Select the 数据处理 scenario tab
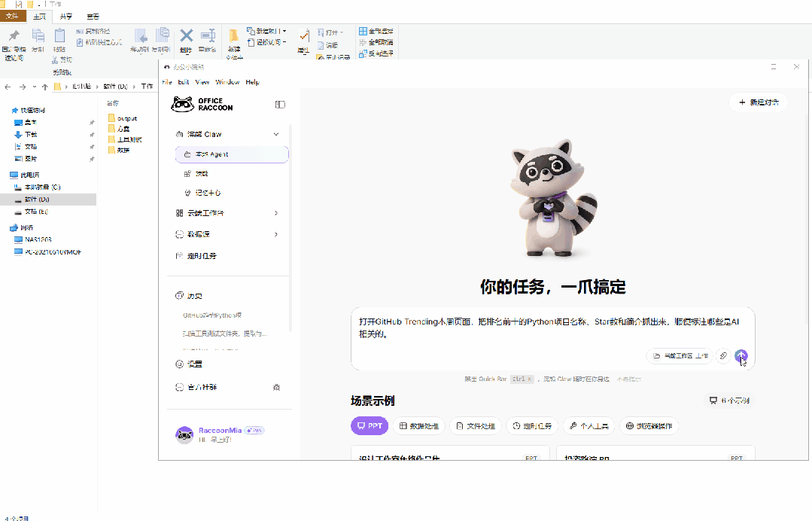The height and width of the screenshot is (521, 812). [x=419, y=425]
